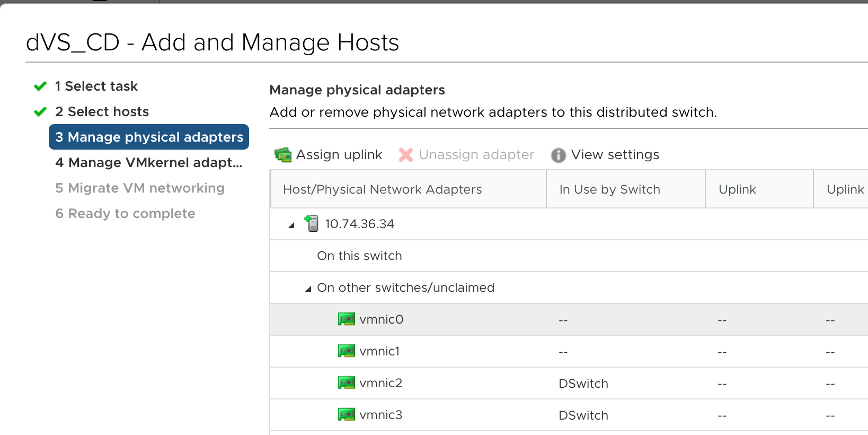Click the In Use by Switch column header
Image resolution: width=868 pixels, height=435 pixels.
pos(610,189)
